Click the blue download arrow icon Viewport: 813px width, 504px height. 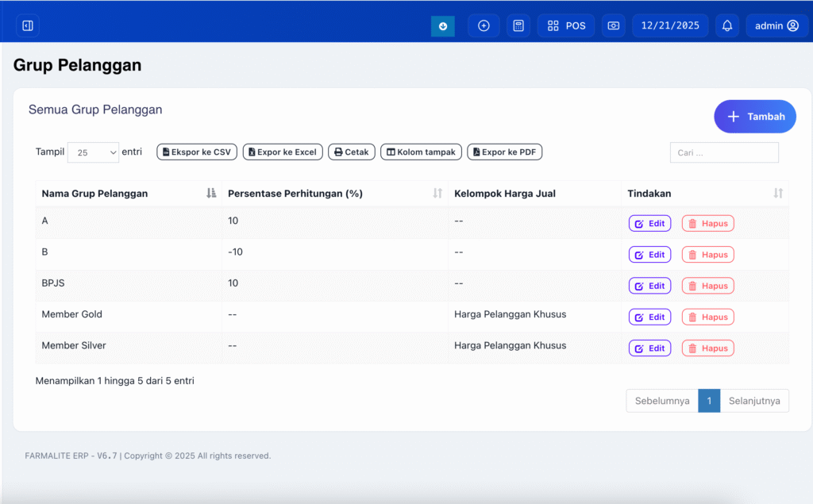click(443, 26)
